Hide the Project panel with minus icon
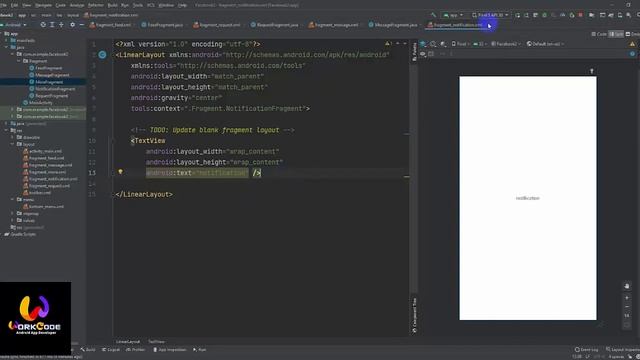 pyautogui.click(x=81, y=25)
